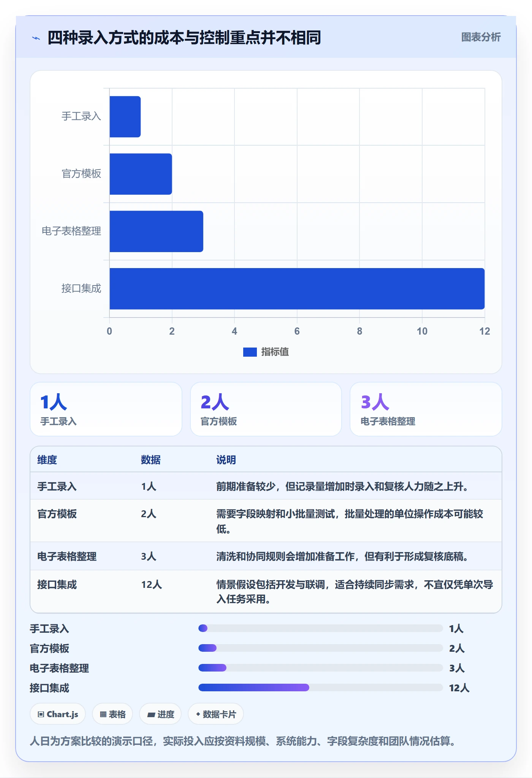Click the 电子表格整理 bar in chart
This screenshot has width=532, height=778.
pyautogui.click(x=156, y=231)
